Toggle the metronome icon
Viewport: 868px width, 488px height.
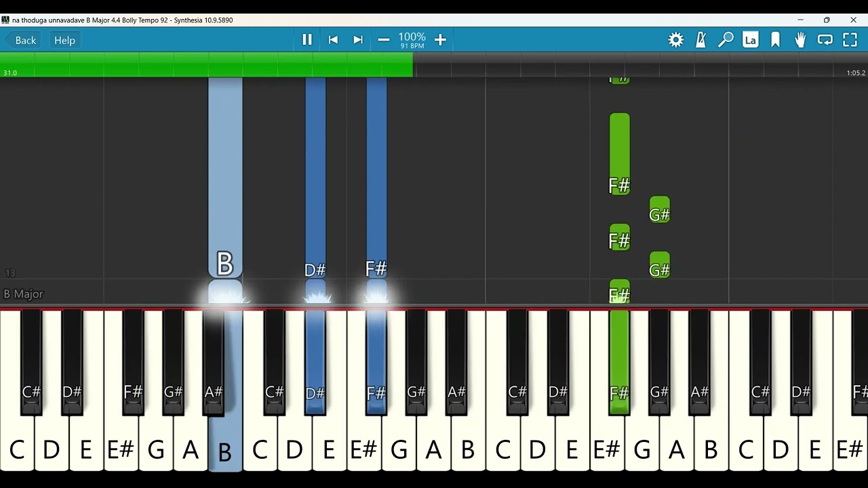701,40
